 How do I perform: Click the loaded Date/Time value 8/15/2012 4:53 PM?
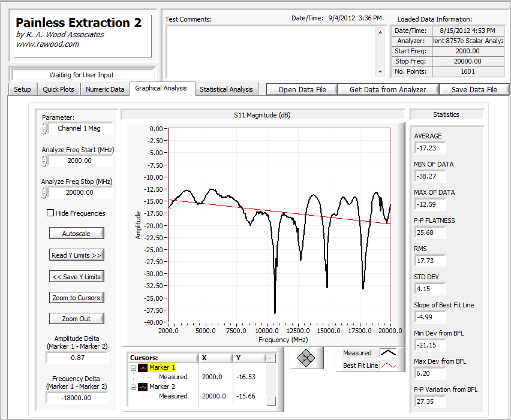[468, 31]
